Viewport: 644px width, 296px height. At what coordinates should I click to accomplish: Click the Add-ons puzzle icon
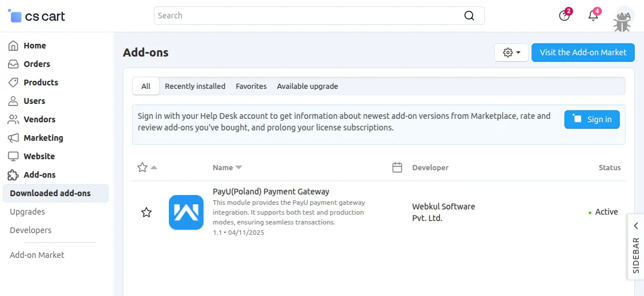coord(14,175)
